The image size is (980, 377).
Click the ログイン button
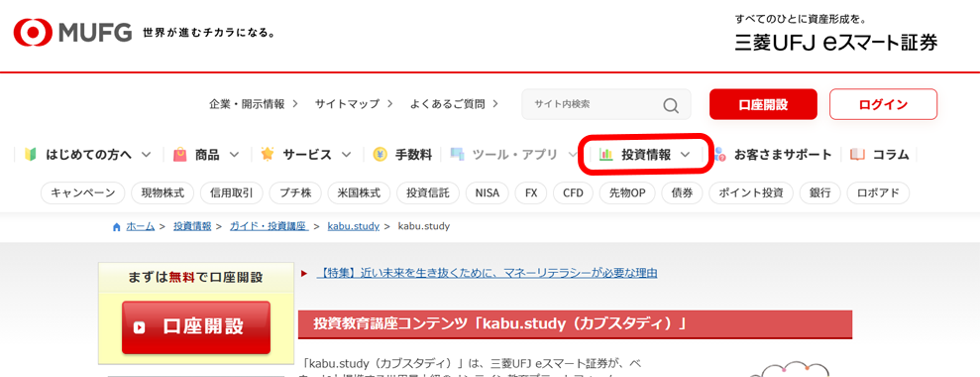pos(883,104)
